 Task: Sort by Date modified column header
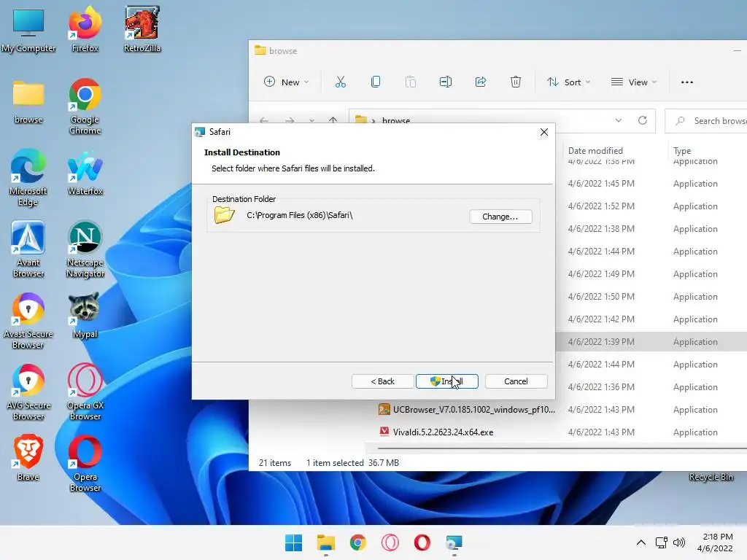tap(595, 150)
